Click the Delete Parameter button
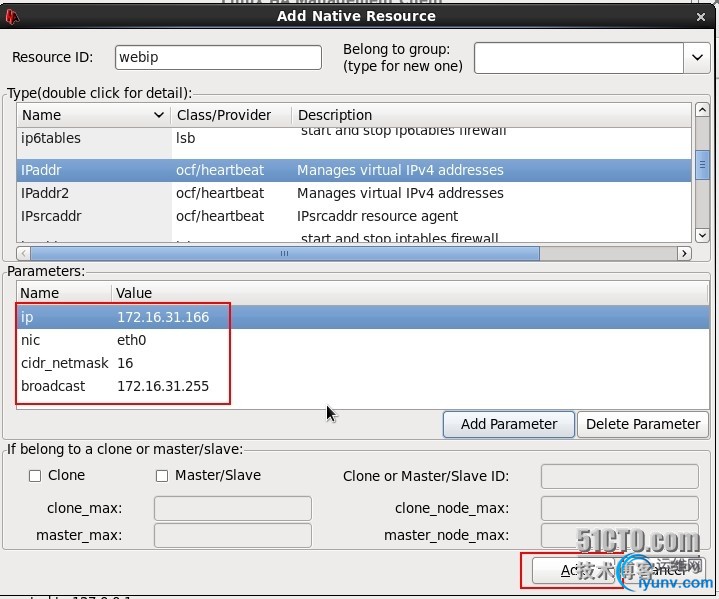The height and width of the screenshot is (599, 719). [643, 424]
